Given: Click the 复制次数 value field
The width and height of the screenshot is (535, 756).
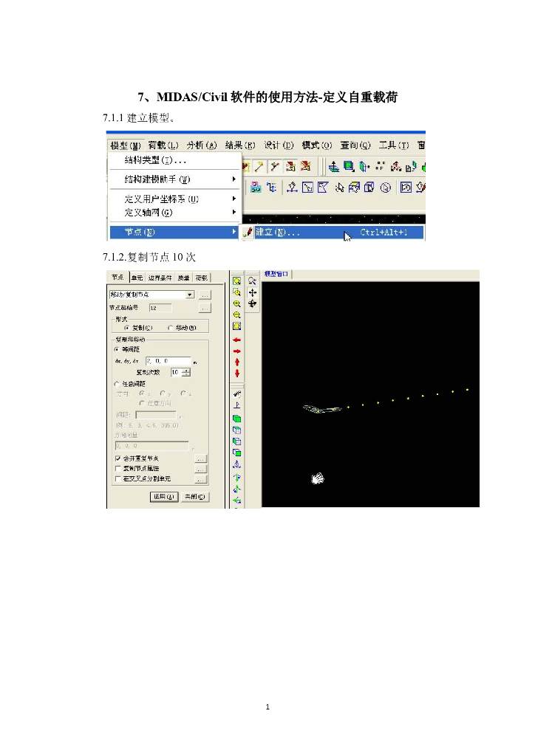Looking at the screenshot, I should [177, 372].
